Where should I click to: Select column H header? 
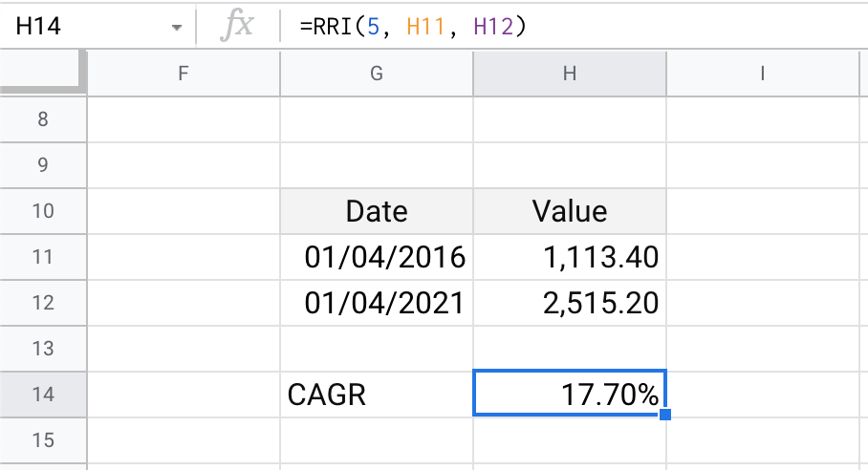coord(570,74)
